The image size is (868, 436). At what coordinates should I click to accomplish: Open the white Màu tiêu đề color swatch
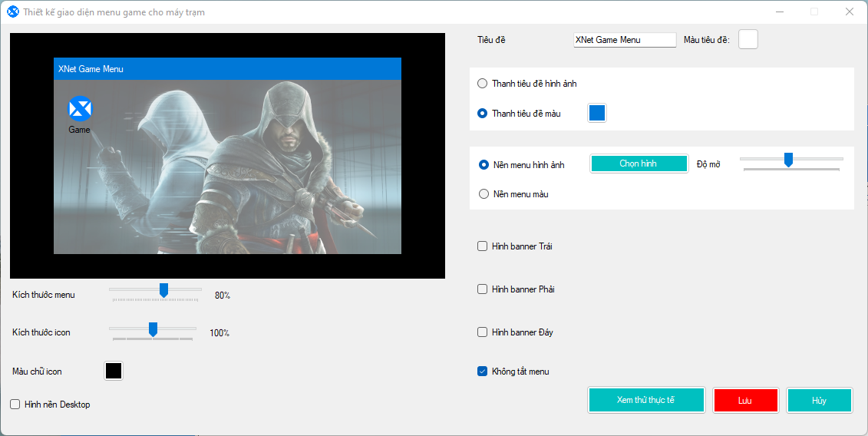[x=748, y=39]
